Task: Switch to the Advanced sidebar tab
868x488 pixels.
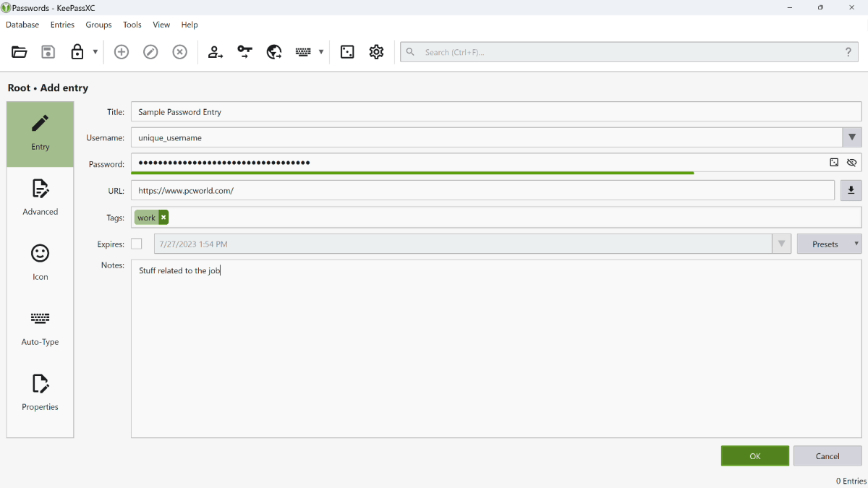Action: point(41,199)
